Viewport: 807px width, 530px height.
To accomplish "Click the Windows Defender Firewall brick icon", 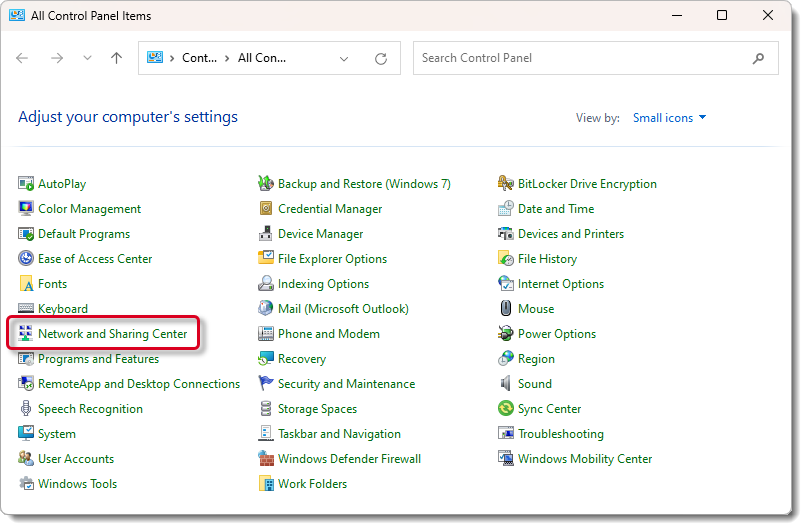I will click(266, 458).
